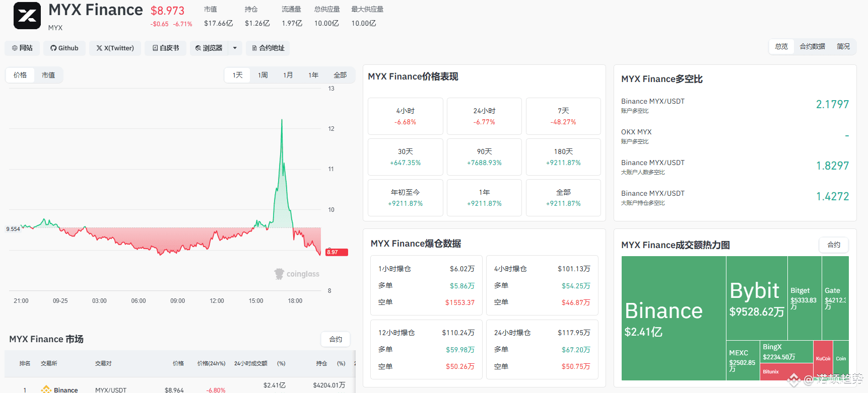Select the 全部 time range
Screen dimensions: 868x393
tap(340, 75)
